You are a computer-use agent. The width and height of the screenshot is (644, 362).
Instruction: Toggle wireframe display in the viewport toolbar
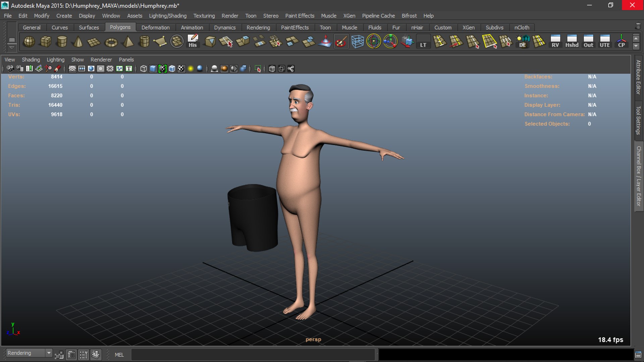[144, 69]
